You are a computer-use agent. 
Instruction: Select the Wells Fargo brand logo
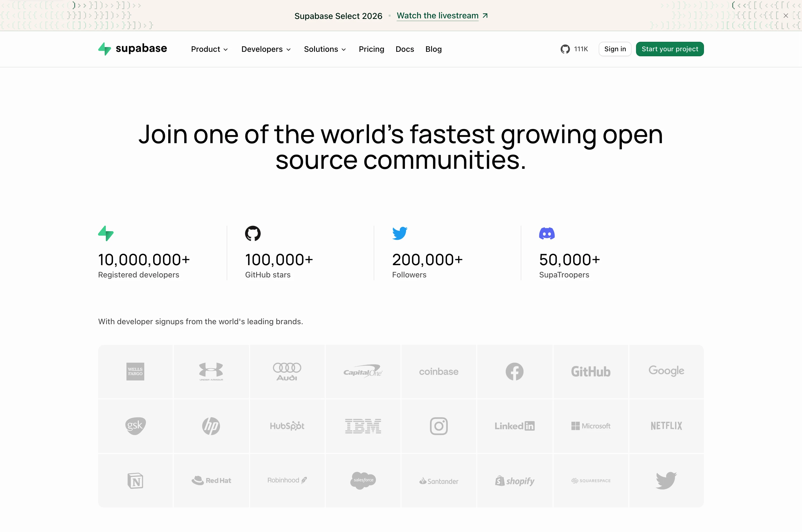[135, 371]
